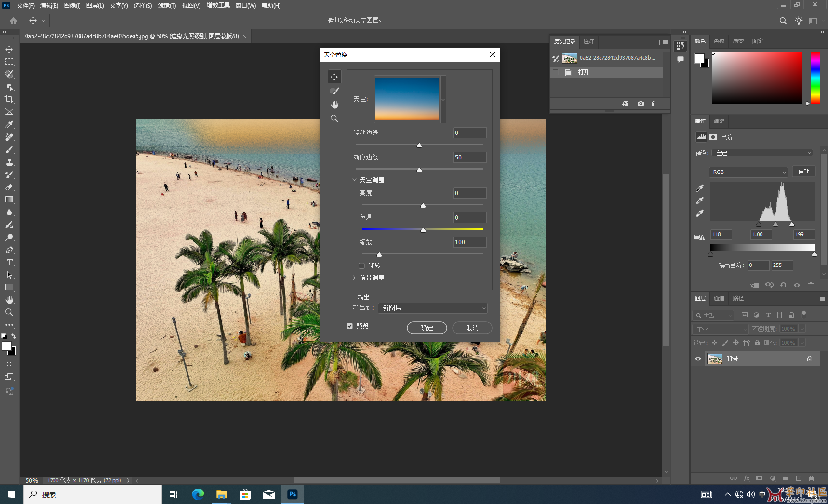The height and width of the screenshot is (504, 828).
Task: Select the Sky Move tool in dialog
Action: 334,77
